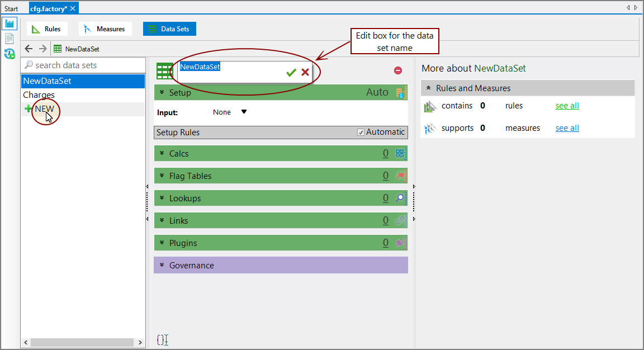Click the curly braces icon at bottom

[x=162, y=339]
